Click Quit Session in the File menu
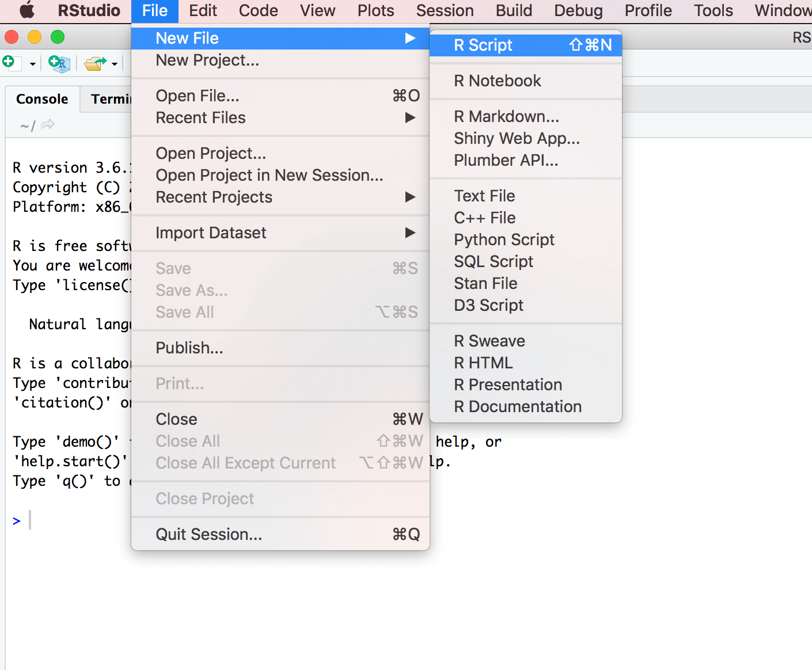The image size is (812, 670). pyautogui.click(x=208, y=534)
